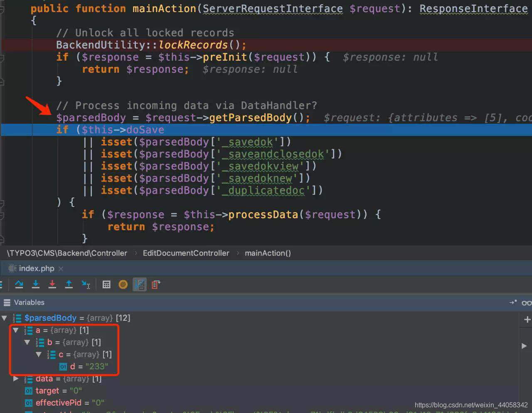Click the mainAction() breadcrumb
This screenshot has height=413, width=532.
coord(268,253)
